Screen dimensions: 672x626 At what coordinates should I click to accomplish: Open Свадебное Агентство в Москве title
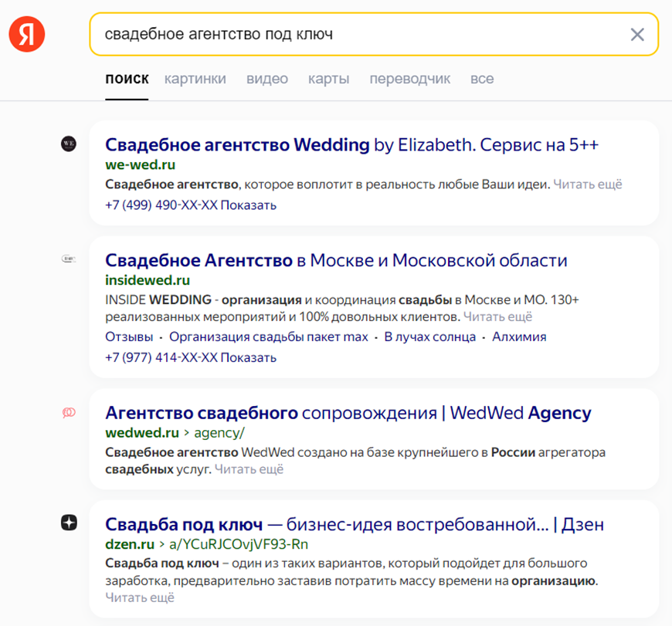pos(336,260)
